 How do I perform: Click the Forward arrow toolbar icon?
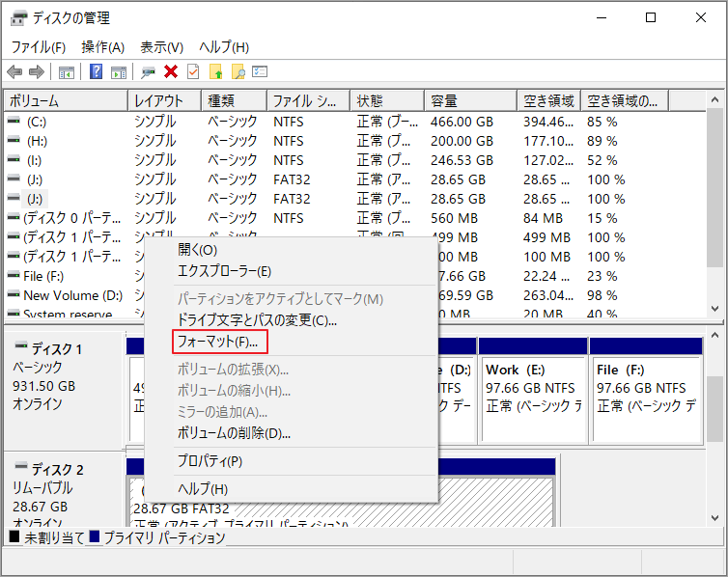[37, 72]
